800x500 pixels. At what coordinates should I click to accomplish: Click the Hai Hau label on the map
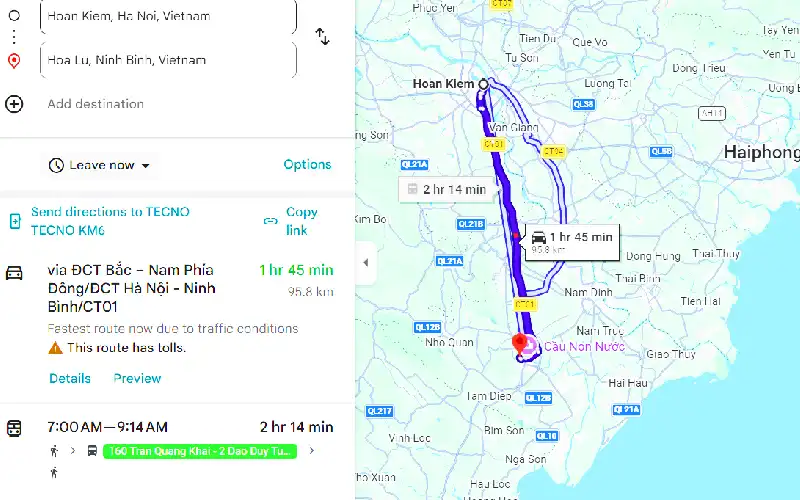[628, 383]
